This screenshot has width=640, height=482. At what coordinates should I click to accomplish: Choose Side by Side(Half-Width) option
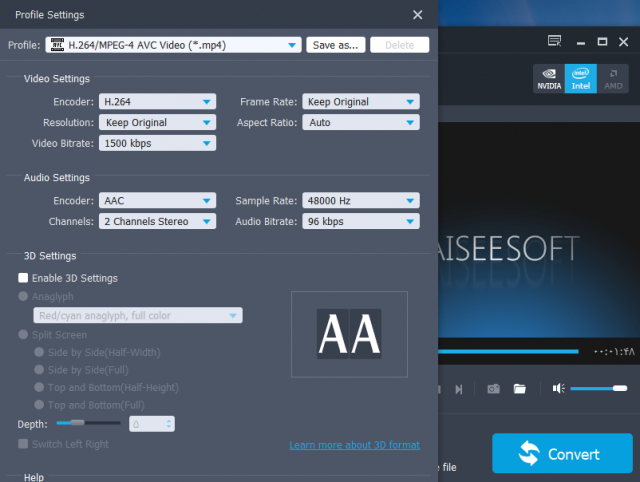pyautogui.click(x=39, y=352)
